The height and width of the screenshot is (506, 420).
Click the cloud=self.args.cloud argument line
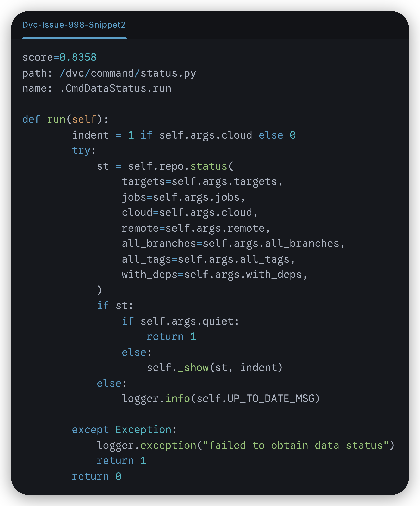tap(189, 213)
